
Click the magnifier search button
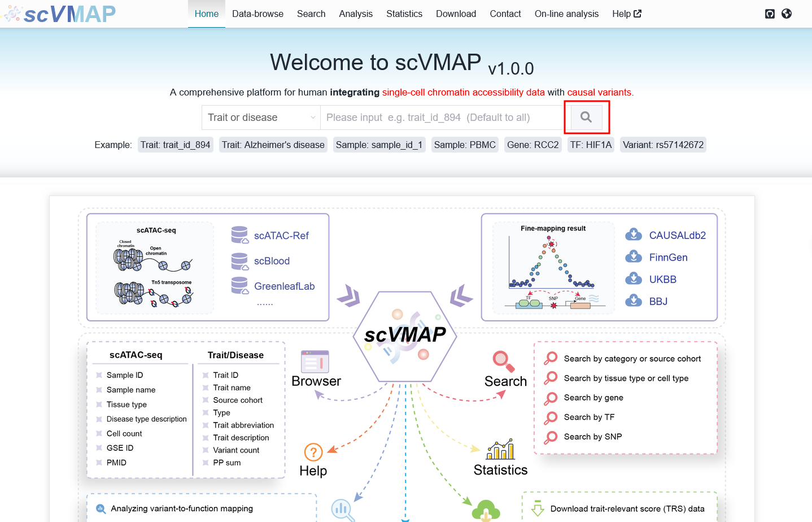click(x=586, y=117)
